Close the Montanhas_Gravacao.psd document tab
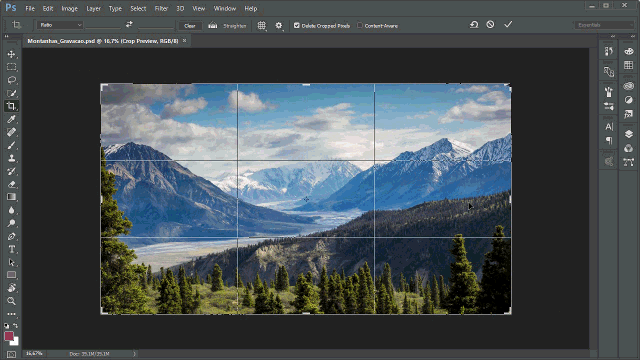The image size is (640, 360). point(184,40)
